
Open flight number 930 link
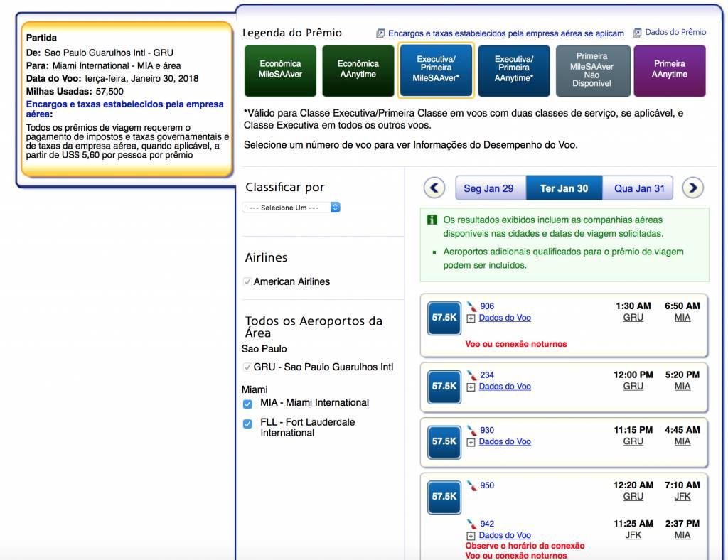(x=487, y=430)
